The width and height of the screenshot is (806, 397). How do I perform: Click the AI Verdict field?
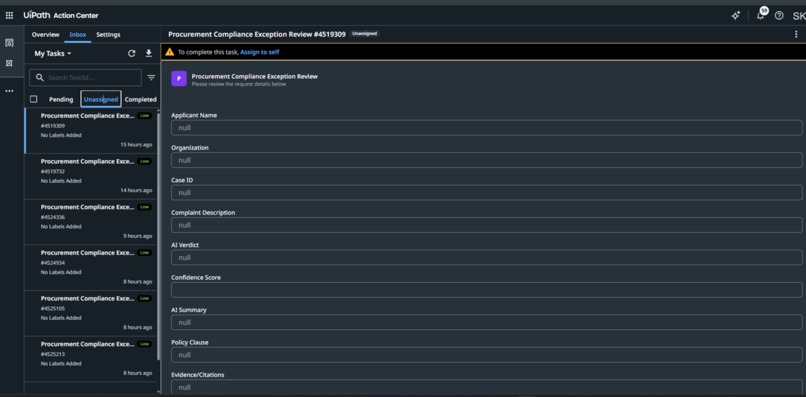pyautogui.click(x=486, y=257)
